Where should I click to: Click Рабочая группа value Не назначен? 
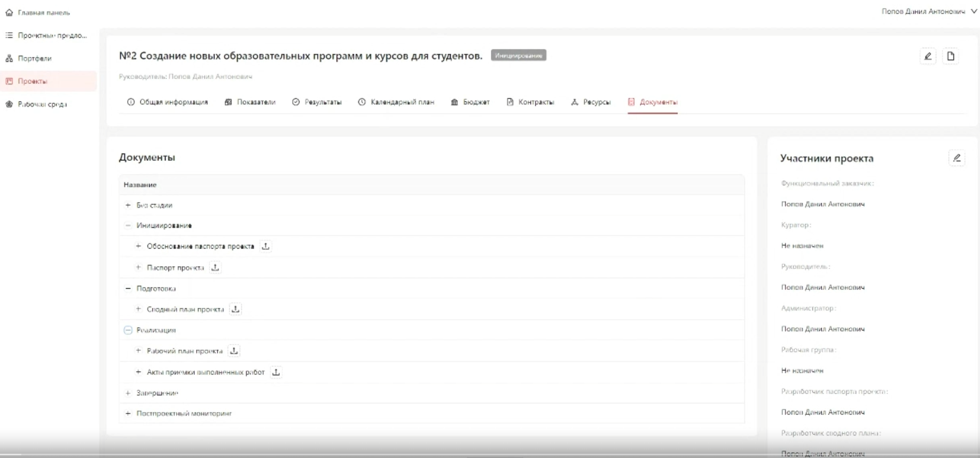coord(802,370)
